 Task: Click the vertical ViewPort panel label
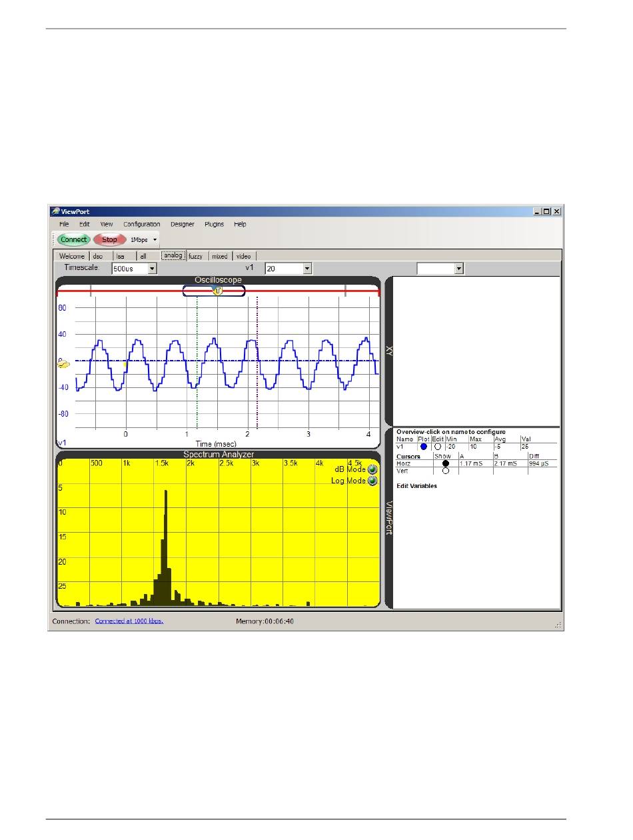[x=389, y=517]
